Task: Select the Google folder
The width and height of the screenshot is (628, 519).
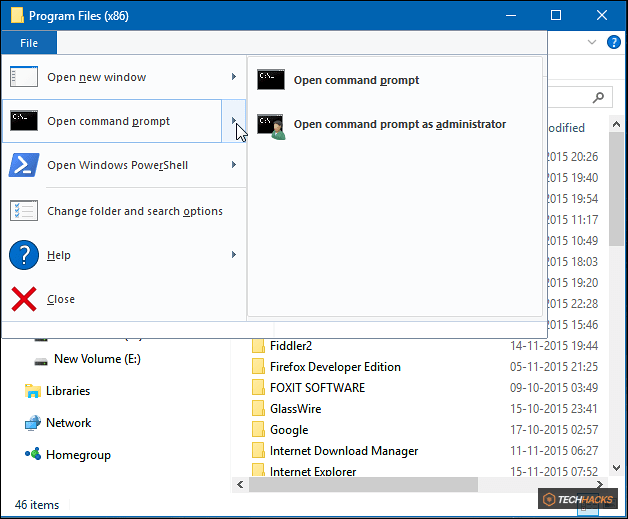Action: pyautogui.click(x=289, y=430)
